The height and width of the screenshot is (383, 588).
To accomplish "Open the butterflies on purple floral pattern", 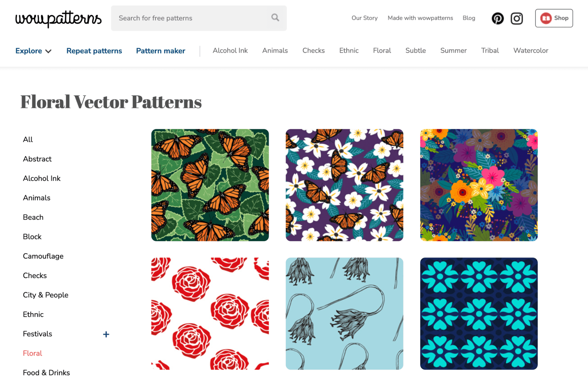I will tap(344, 185).
